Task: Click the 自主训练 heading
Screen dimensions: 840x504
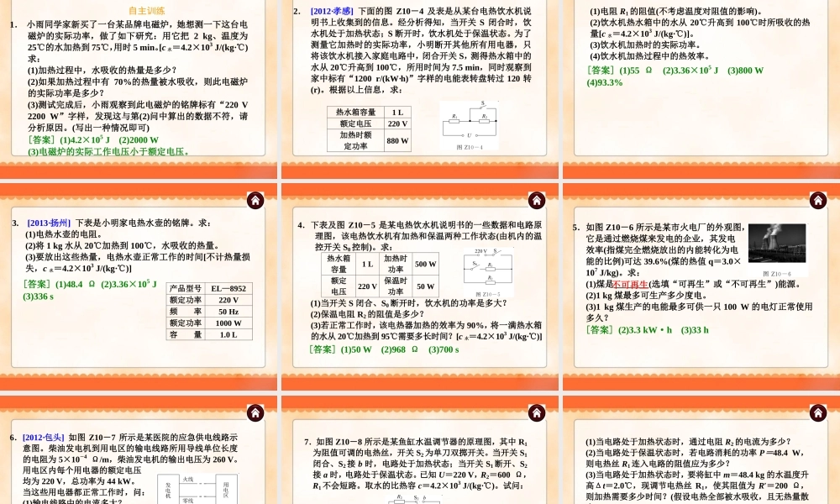Action: (147, 11)
